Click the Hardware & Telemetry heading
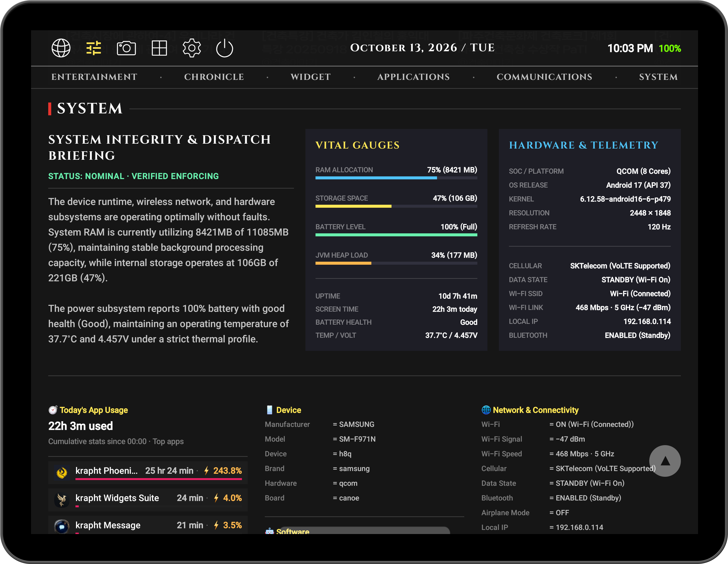Image resolution: width=728 pixels, height=564 pixels. click(584, 145)
